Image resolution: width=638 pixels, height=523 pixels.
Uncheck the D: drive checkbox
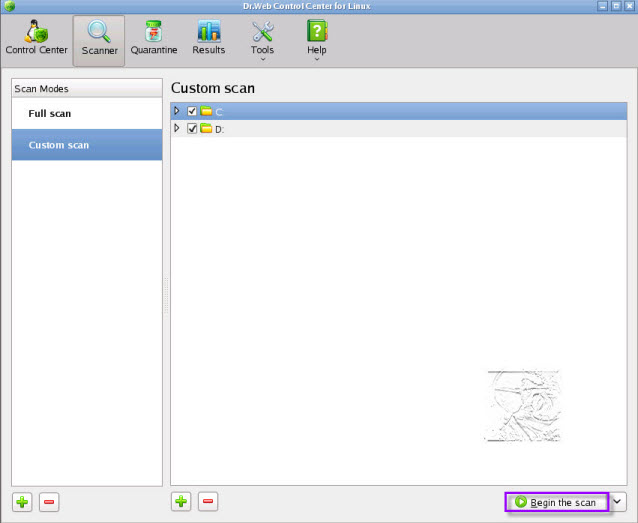click(x=192, y=129)
